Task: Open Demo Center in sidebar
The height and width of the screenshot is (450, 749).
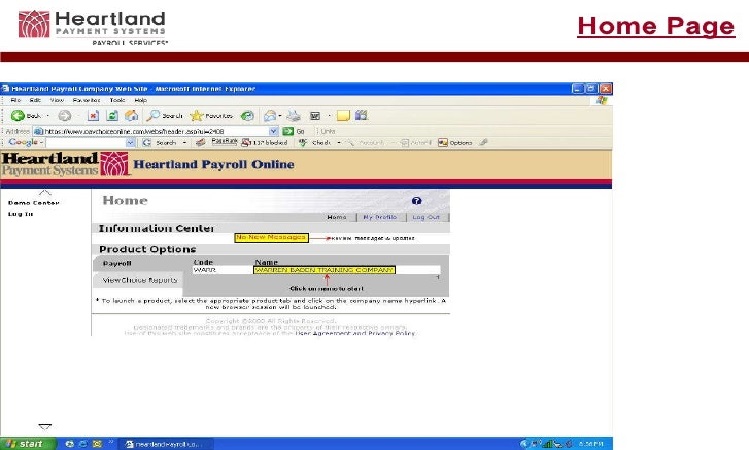Action: coord(33,203)
